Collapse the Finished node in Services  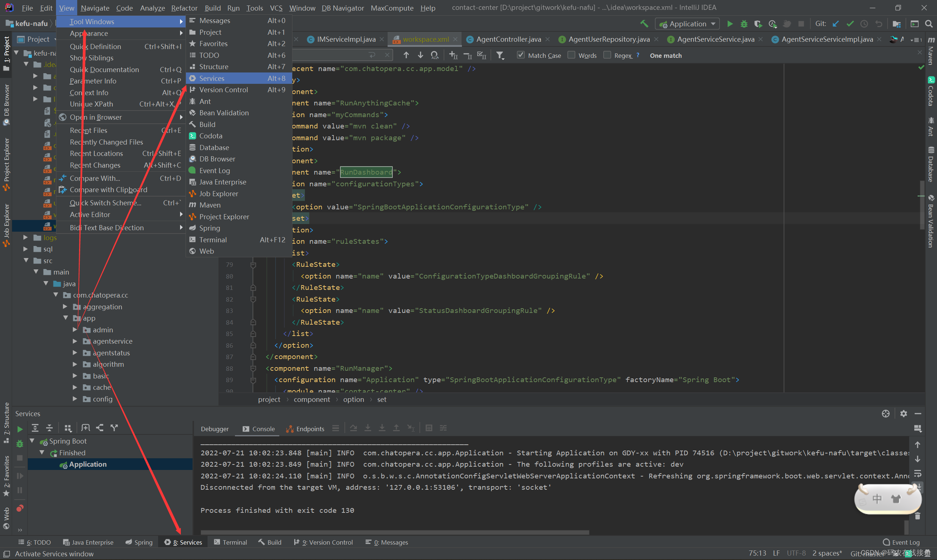click(42, 452)
